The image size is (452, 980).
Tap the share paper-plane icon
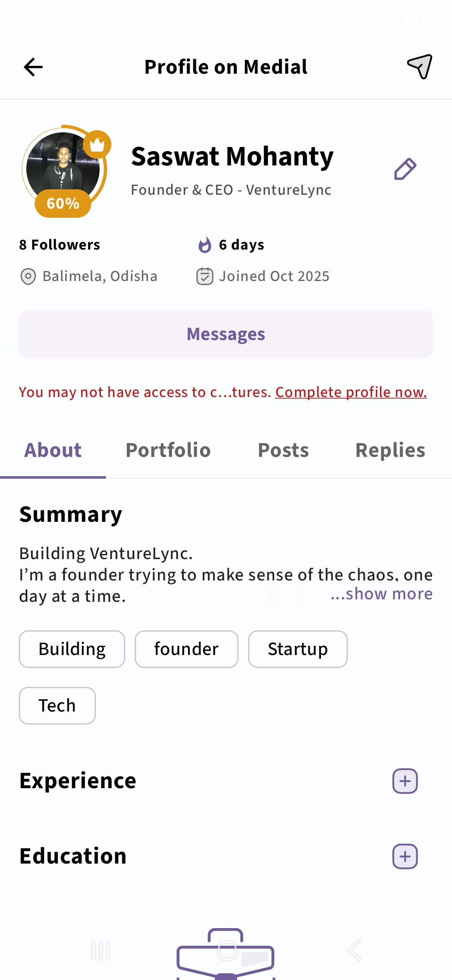tap(419, 67)
